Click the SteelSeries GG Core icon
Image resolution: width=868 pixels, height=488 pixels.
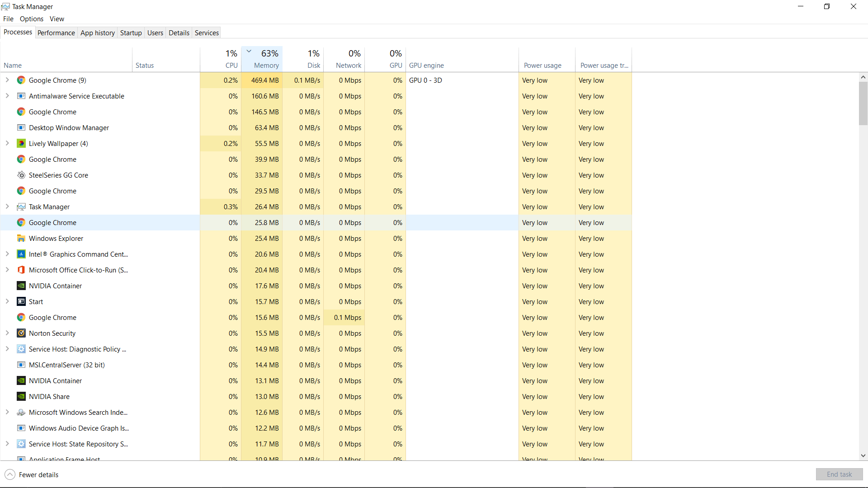(21, 175)
